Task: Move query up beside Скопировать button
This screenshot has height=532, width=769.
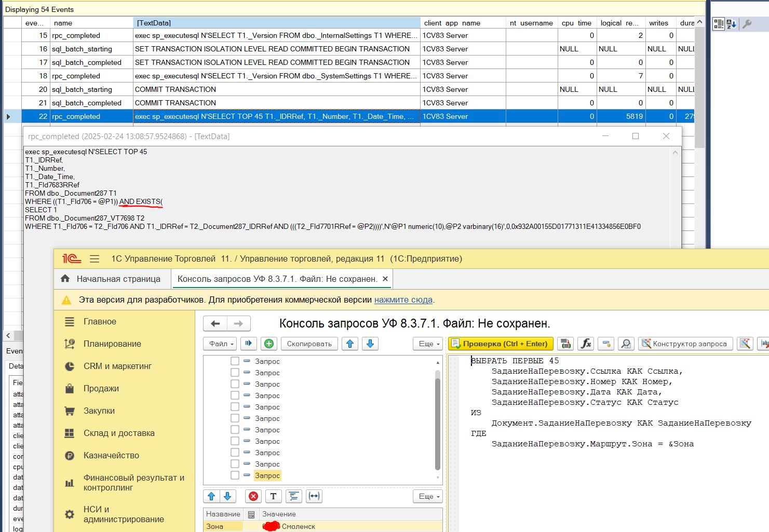Action: [350, 344]
